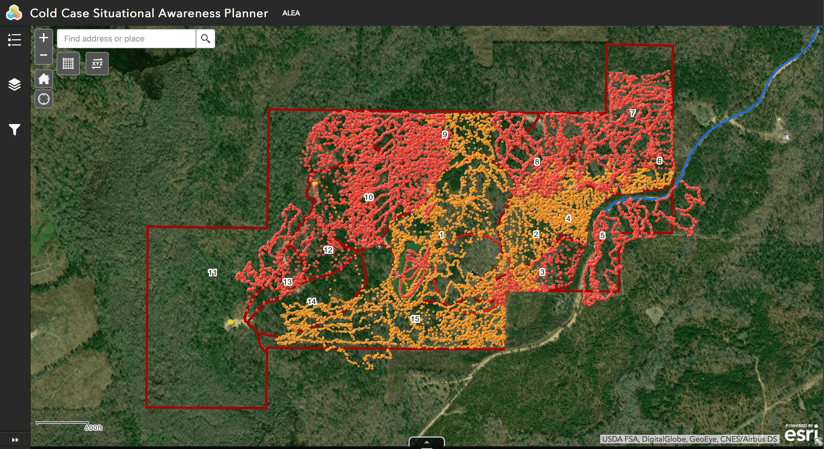Click the yellow point marker on map

[231, 322]
